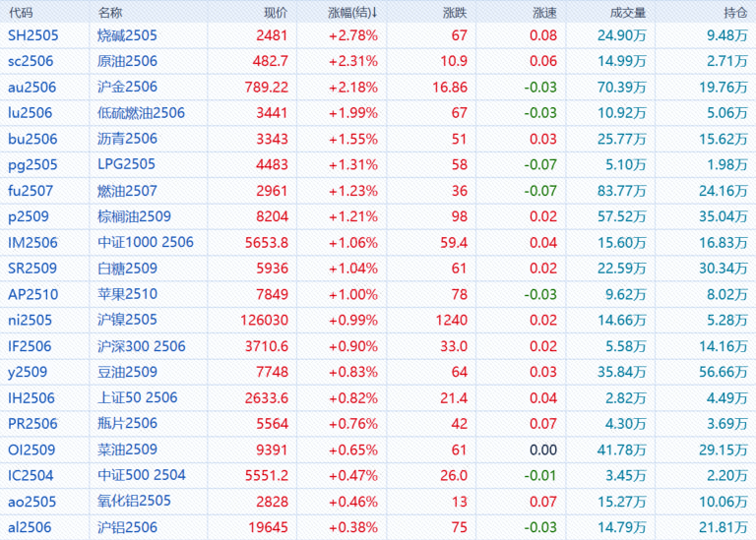Open the IM2506 contract code

(32, 242)
